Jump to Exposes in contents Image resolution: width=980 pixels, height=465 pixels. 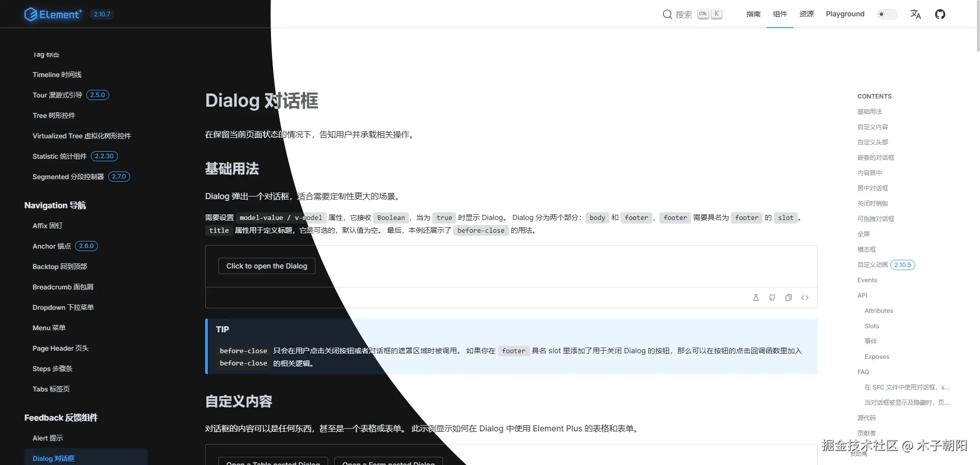pos(877,357)
